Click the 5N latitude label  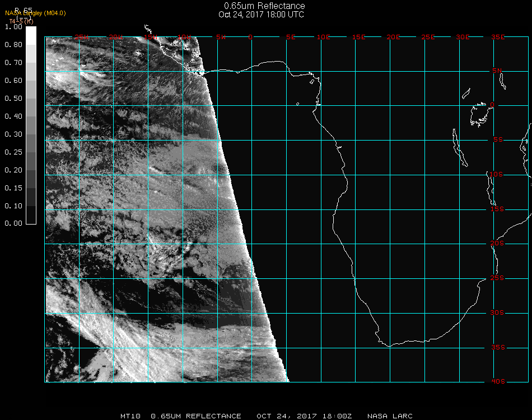(x=497, y=71)
